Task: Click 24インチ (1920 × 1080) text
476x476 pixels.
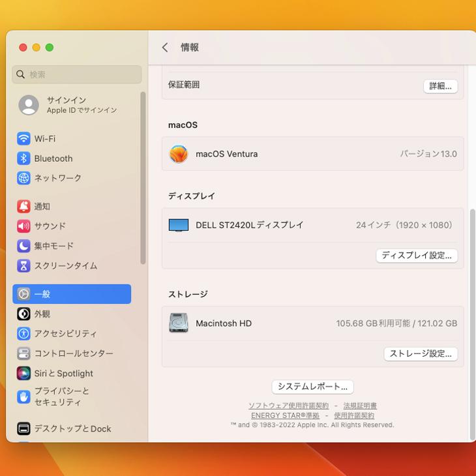Action: 404,225
